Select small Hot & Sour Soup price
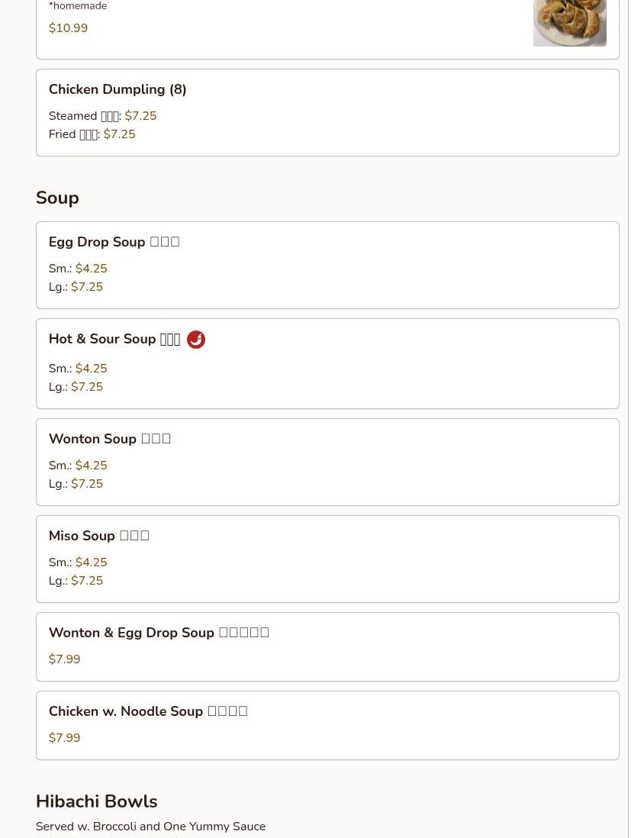The width and height of the screenshot is (644, 838). pyautogui.click(x=91, y=369)
